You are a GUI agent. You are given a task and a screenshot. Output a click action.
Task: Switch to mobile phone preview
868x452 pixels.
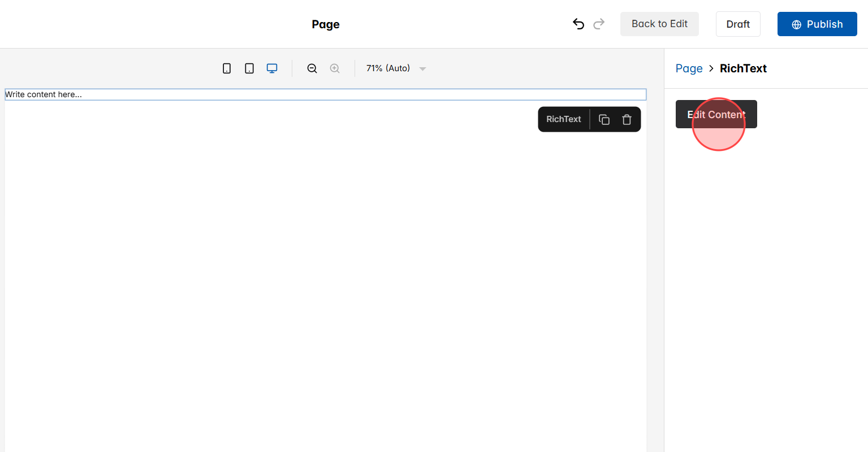[x=227, y=68]
